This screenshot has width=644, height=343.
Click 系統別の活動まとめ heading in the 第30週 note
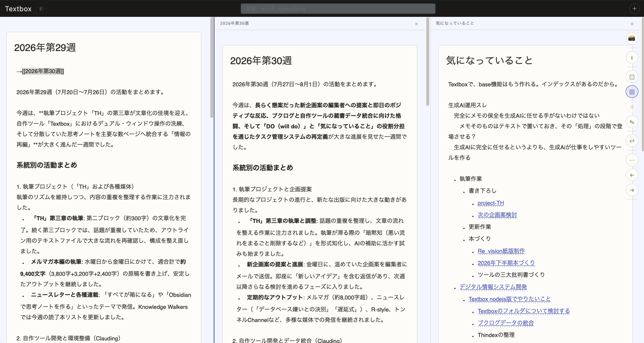tap(263, 168)
